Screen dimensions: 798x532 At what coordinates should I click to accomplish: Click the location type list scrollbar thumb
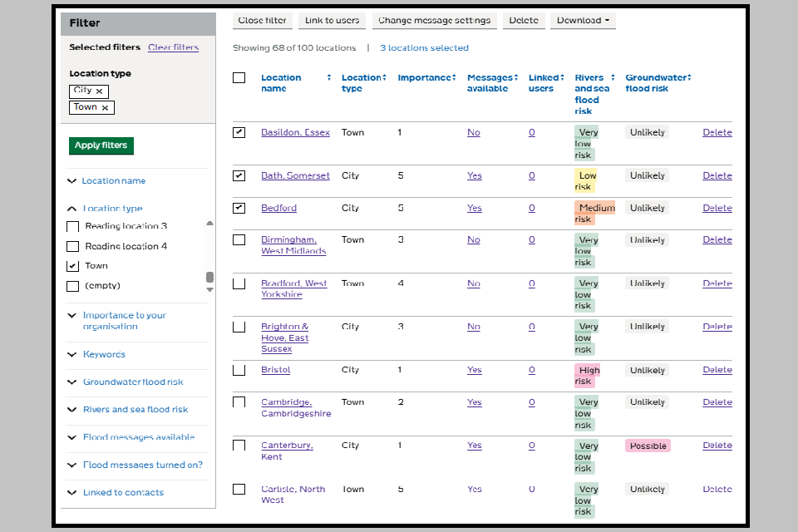(209, 278)
